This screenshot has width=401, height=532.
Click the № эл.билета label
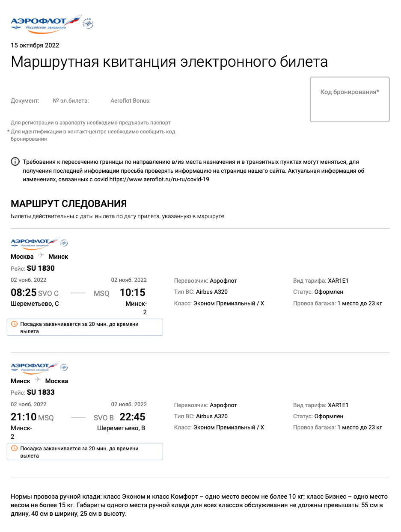[71, 101]
